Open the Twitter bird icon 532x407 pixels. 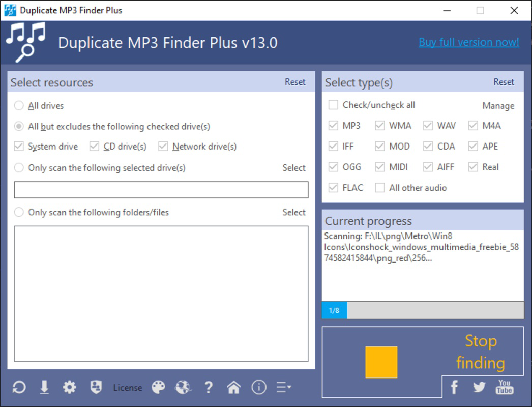tap(479, 387)
